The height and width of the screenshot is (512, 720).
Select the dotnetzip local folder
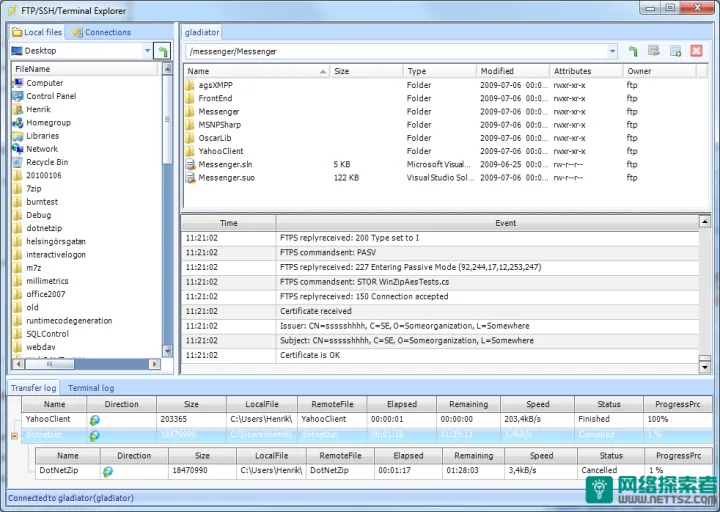(44, 228)
